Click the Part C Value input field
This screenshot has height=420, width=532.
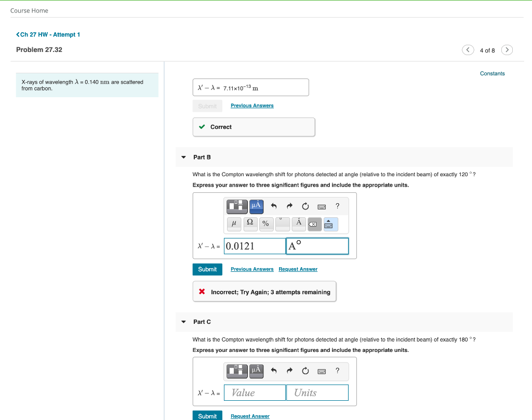coord(255,392)
